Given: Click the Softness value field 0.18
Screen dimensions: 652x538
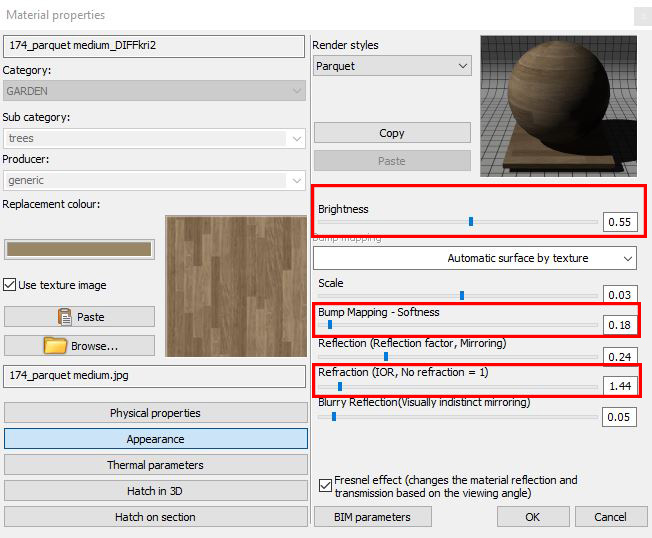Looking at the screenshot, I should (x=620, y=325).
